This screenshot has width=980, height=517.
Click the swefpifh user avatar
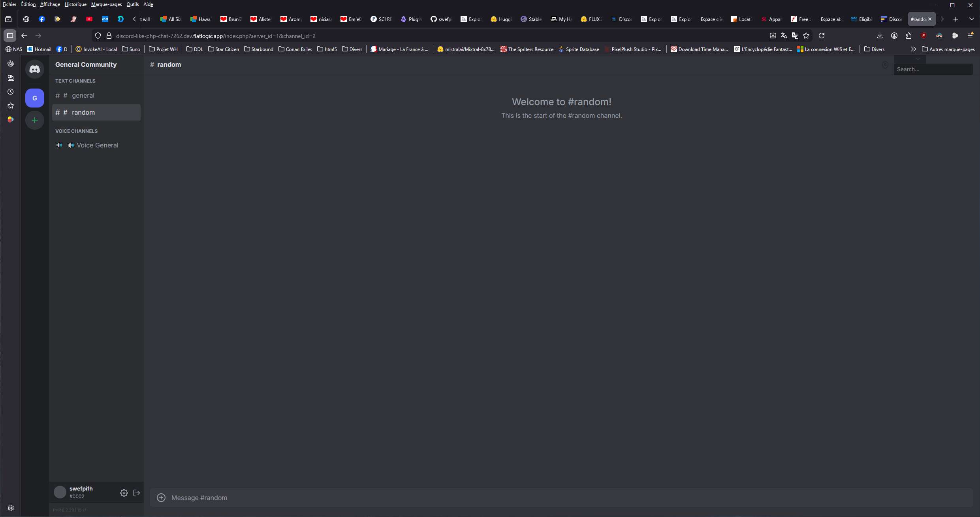pyautogui.click(x=60, y=492)
